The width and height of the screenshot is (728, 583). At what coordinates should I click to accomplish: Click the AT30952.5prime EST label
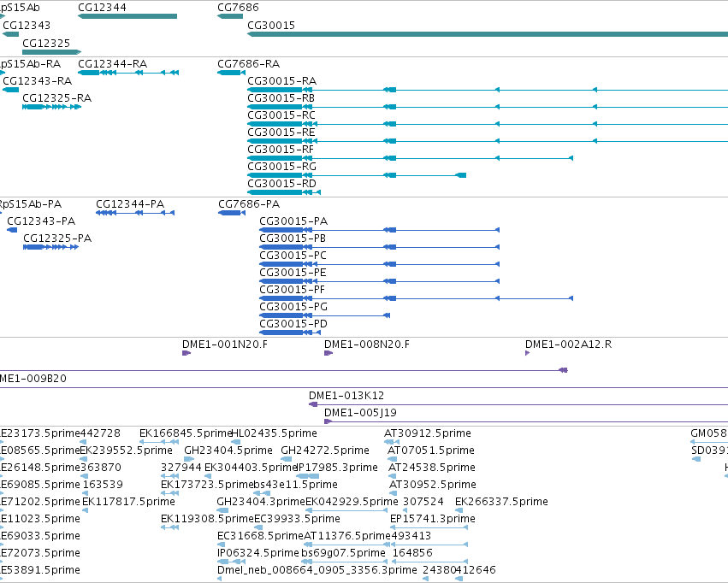(x=432, y=486)
